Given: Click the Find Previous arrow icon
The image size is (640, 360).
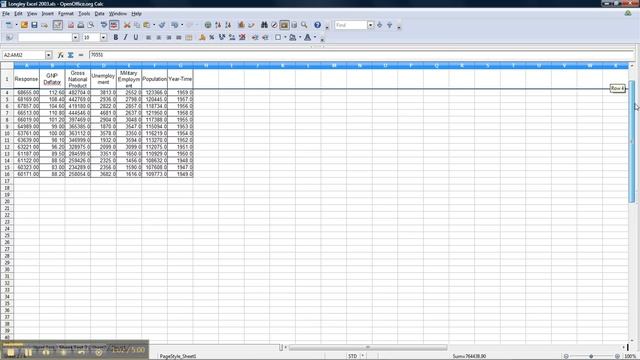Looking at the screenshot, I should (389, 25).
